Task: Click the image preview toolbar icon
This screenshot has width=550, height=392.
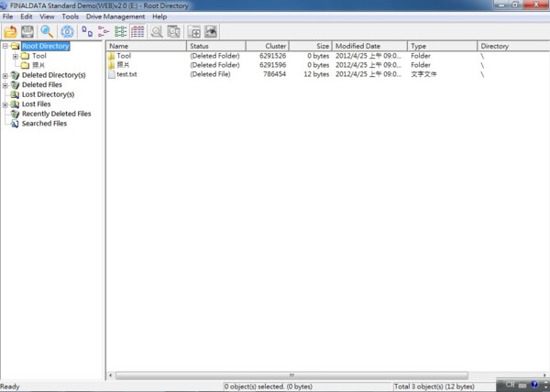Action: click(210, 32)
